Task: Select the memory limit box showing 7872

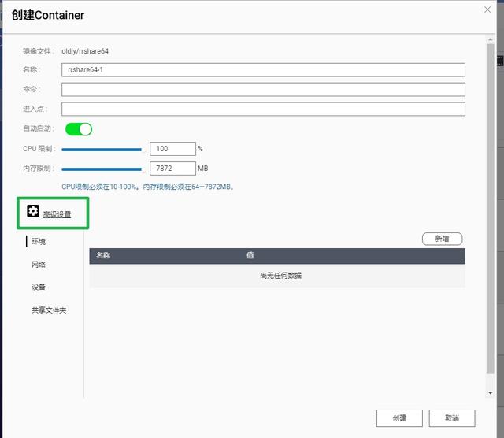Action: point(172,169)
